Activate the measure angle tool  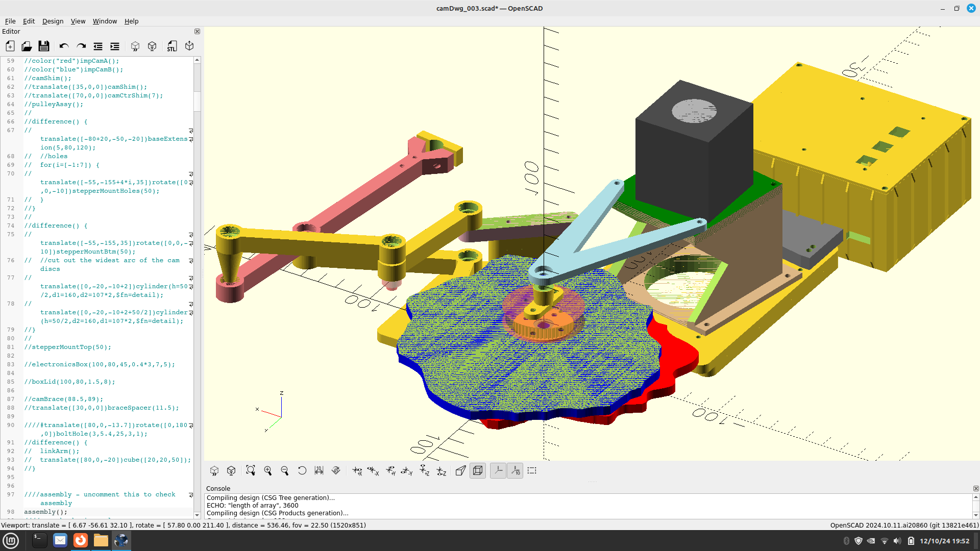point(336,470)
